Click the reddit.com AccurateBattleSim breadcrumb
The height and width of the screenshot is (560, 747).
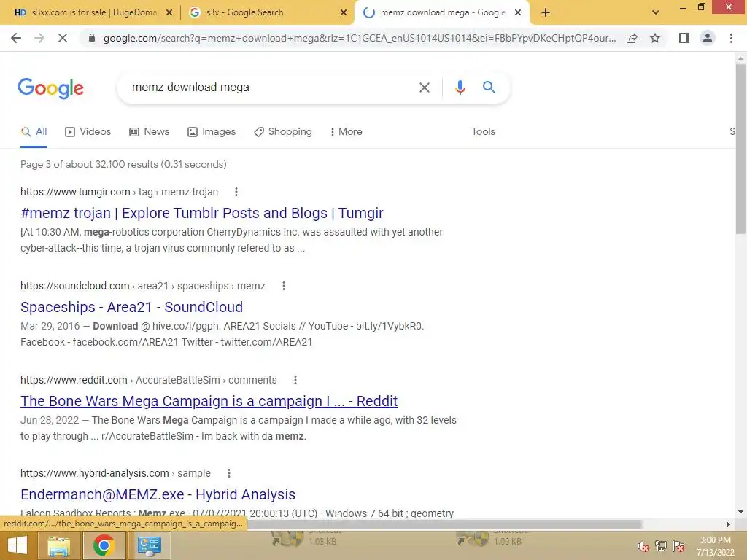point(148,380)
